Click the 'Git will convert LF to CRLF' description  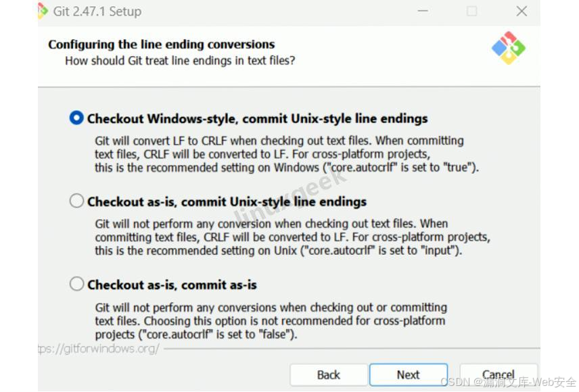pos(287,154)
